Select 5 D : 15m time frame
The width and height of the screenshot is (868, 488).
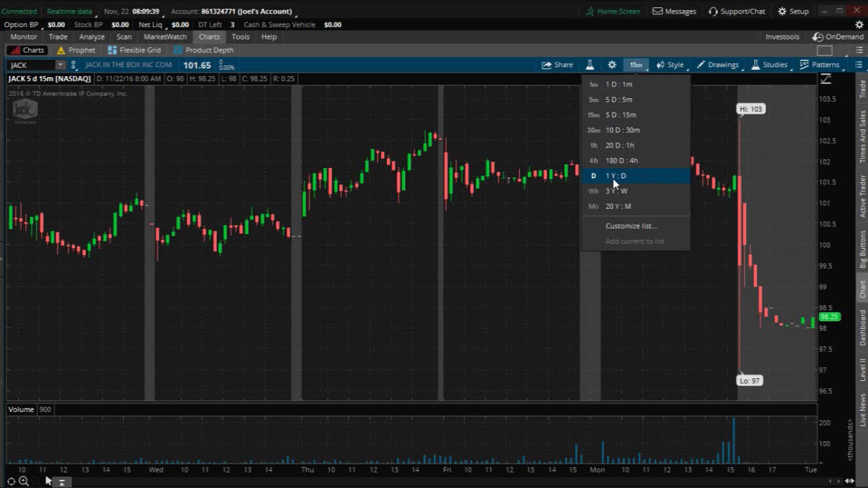tap(635, 115)
